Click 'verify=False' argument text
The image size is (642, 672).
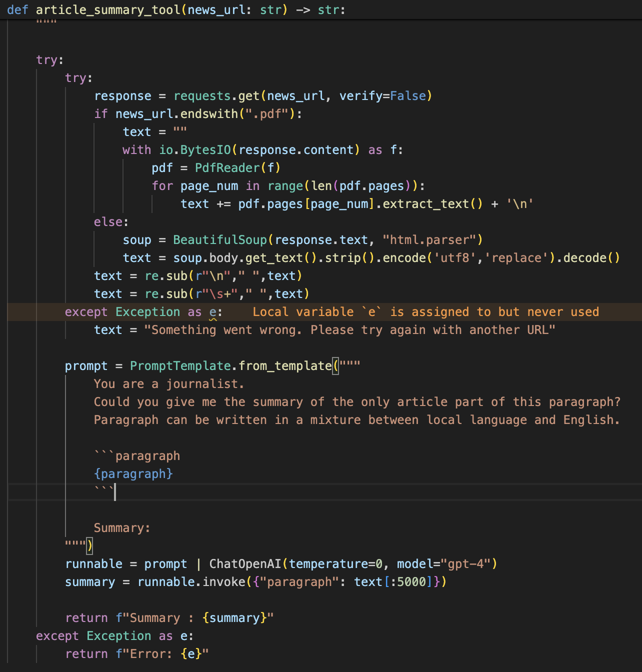point(382,96)
